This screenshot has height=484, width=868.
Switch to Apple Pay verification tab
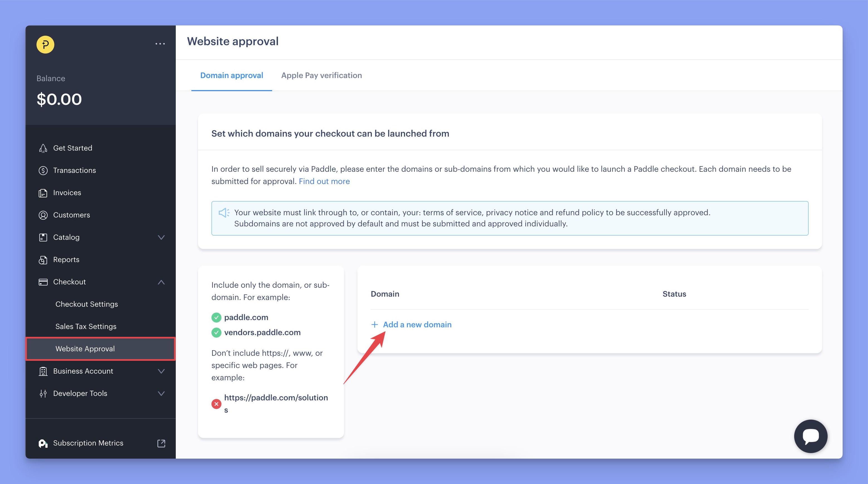(321, 75)
